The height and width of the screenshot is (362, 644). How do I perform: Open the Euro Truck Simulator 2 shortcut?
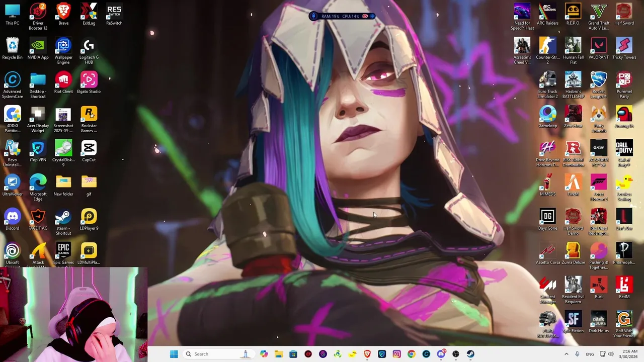pos(548,85)
